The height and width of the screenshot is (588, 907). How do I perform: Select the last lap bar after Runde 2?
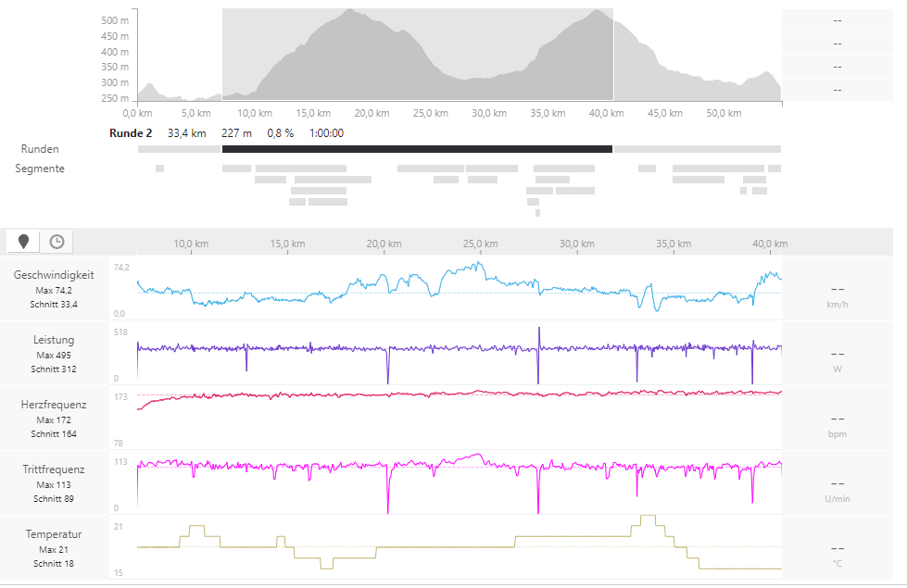(x=697, y=149)
